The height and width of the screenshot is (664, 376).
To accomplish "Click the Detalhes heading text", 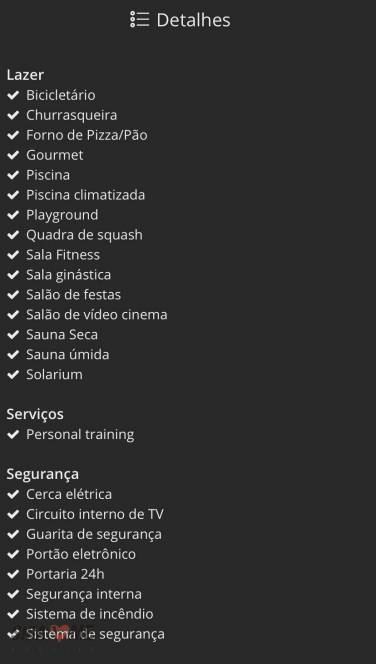I will click(194, 20).
